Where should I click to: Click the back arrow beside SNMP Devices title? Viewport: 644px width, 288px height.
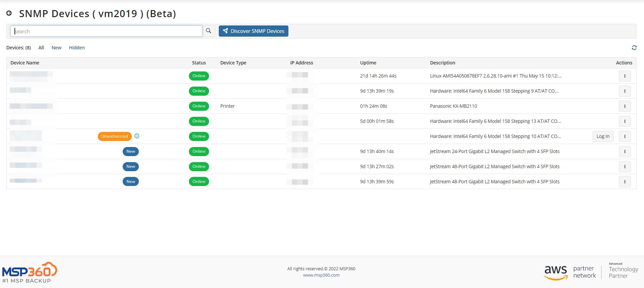[x=9, y=13]
